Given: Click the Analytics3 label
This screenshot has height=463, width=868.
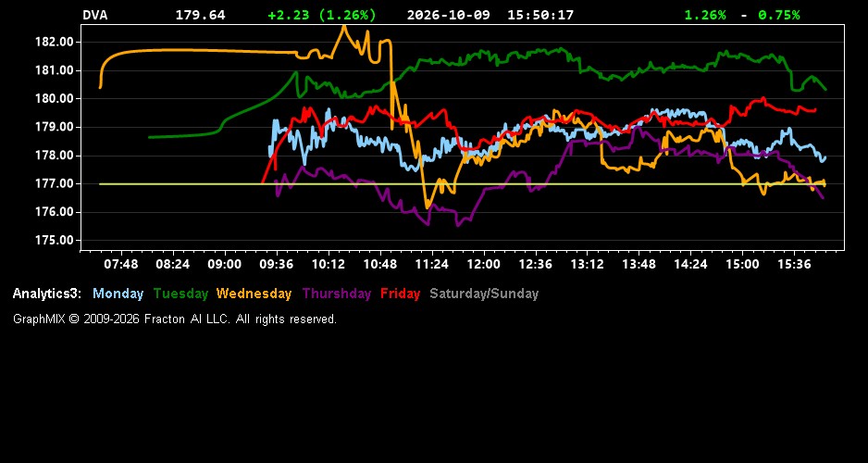Looking at the screenshot, I should (47, 294).
